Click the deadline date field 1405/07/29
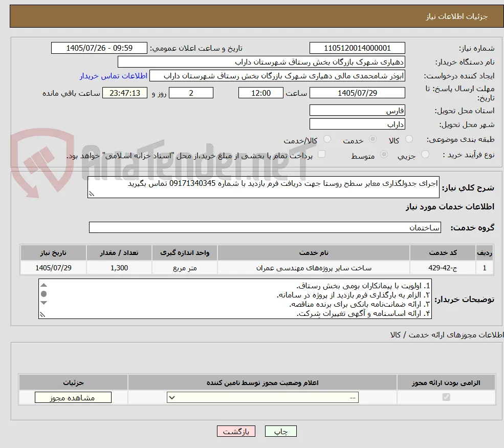The height and width of the screenshot is (448, 504). [x=357, y=93]
